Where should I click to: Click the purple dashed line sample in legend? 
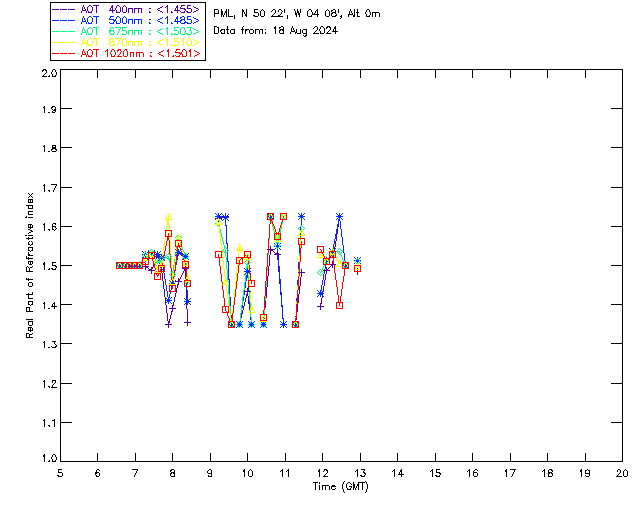coord(64,9)
